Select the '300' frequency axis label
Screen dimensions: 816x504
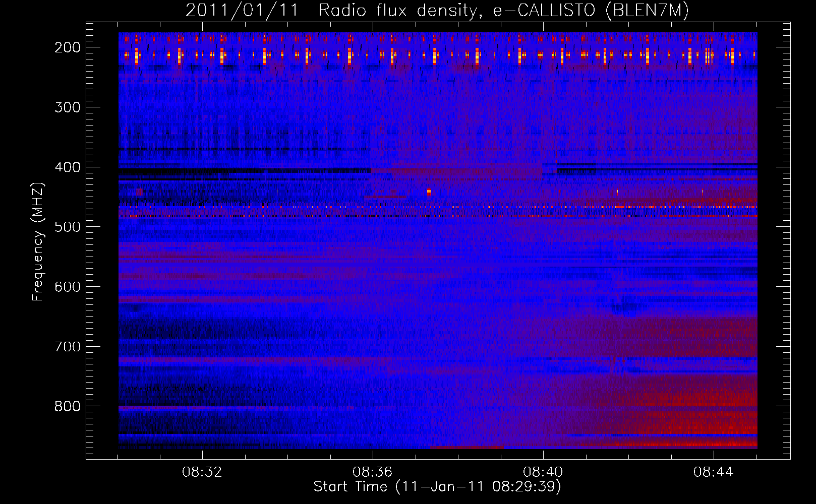coord(68,107)
